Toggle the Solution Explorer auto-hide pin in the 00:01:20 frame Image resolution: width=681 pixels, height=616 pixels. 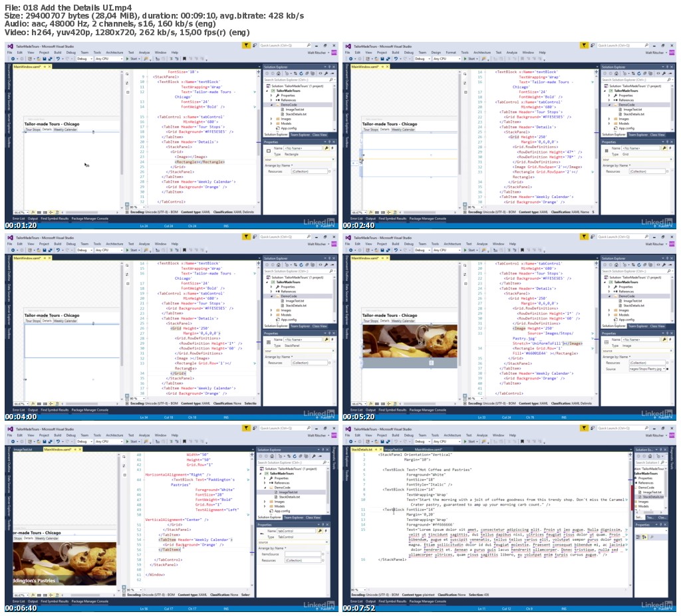[329, 67]
